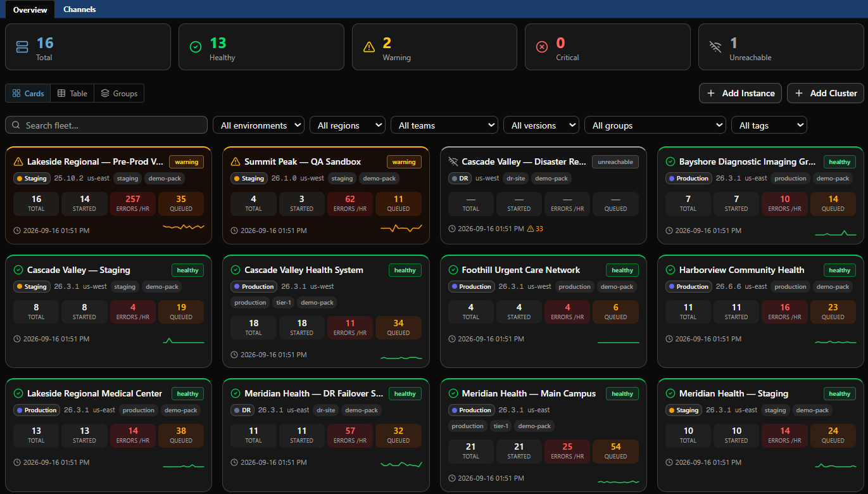
Task: Switch to the Groups view
Action: (119, 93)
